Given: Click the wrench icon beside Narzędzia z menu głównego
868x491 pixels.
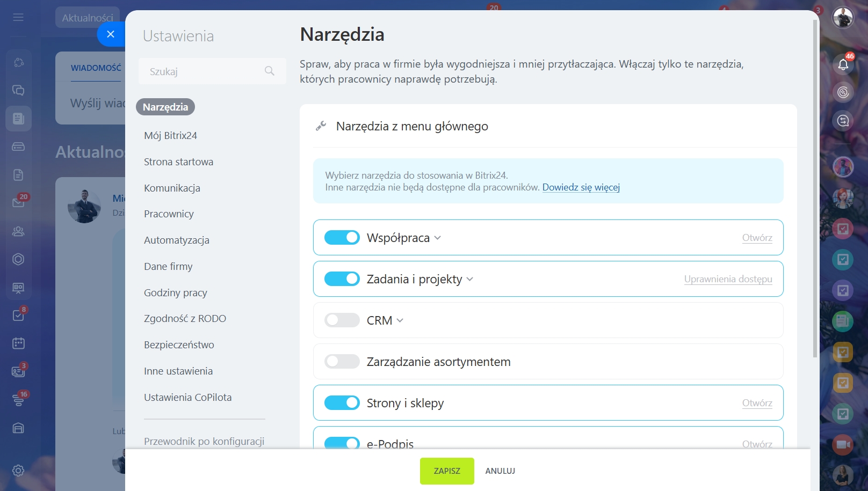Looking at the screenshot, I should point(321,126).
